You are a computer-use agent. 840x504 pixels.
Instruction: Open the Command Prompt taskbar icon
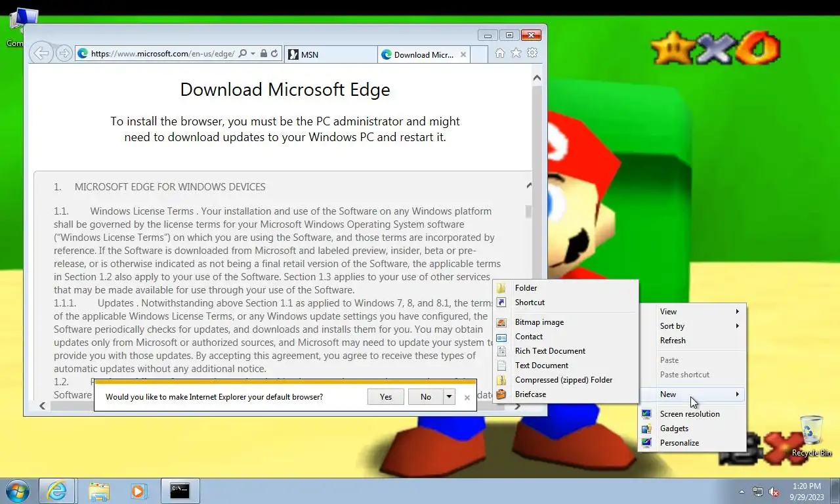pyautogui.click(x=180, y=491)
